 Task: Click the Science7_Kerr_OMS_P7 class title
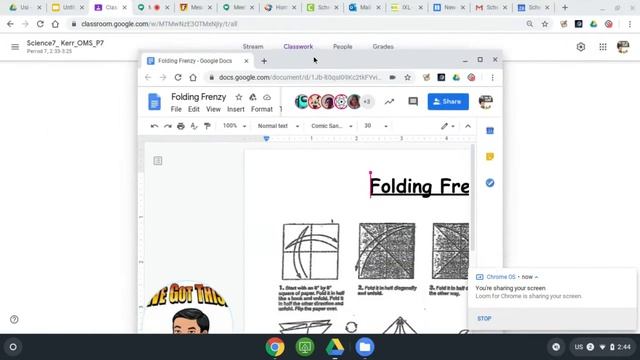click(65, 43)
